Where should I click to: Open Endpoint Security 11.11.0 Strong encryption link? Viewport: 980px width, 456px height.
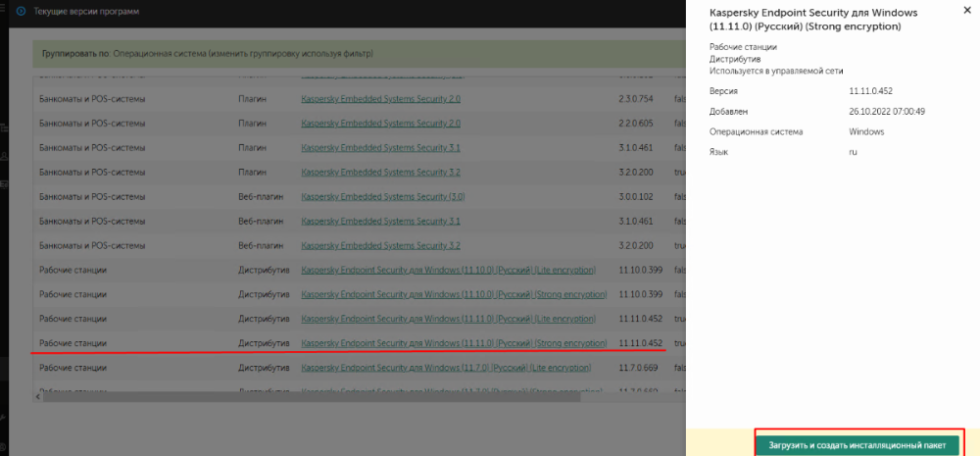454,343
